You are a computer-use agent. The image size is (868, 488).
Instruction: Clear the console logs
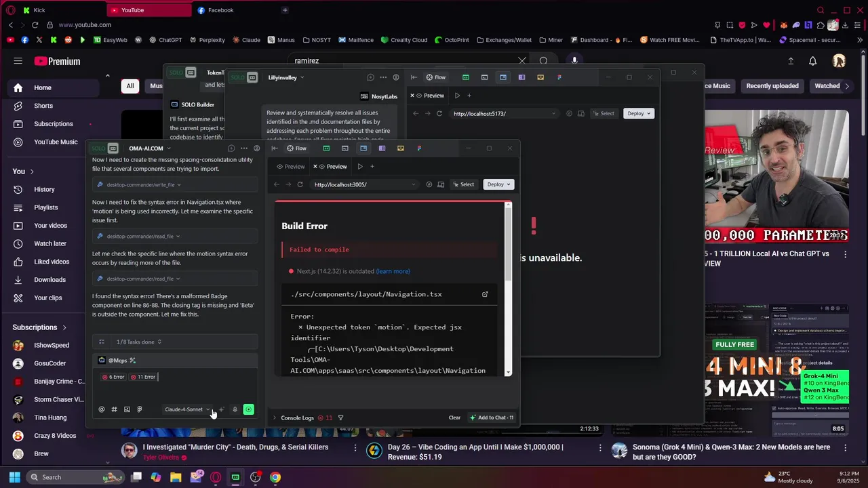[x=454, y=418]
